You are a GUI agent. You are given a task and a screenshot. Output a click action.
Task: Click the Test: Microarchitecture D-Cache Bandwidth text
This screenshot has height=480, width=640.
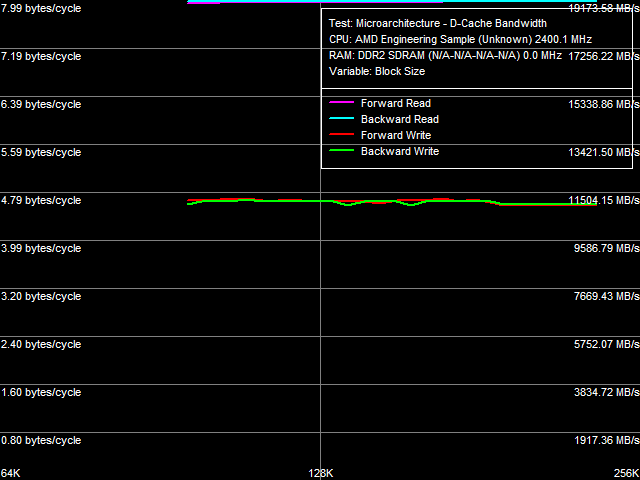(438, 23)
